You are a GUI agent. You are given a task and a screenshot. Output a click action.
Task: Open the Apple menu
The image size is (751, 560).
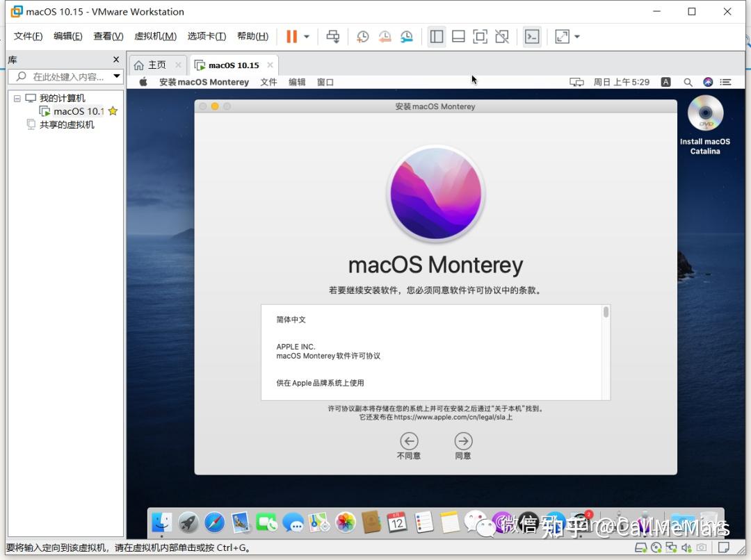(x=143, y=82)
